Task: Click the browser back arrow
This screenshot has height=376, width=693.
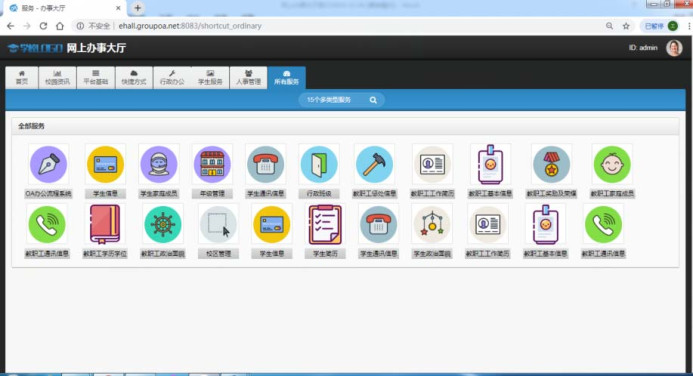Action: click(x=11, y=26)
